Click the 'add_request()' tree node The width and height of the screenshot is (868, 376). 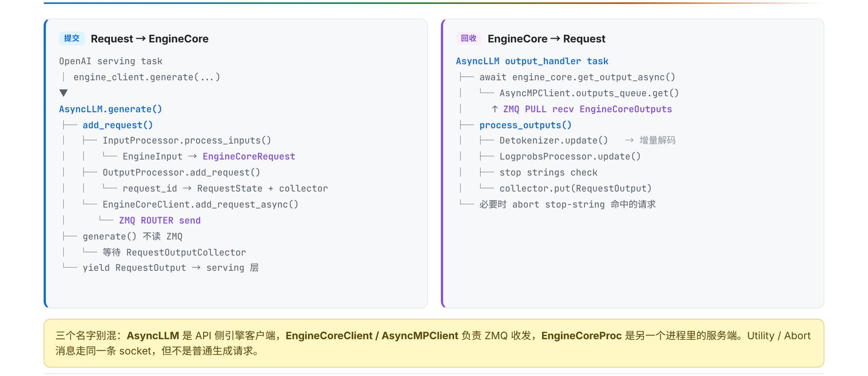[118, 125]
